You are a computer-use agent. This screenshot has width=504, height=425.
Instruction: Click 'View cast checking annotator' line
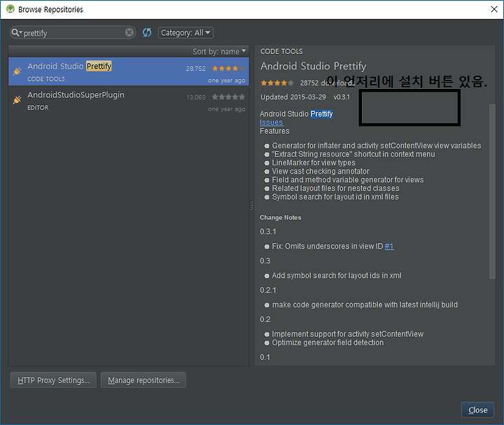coord(321,172)
